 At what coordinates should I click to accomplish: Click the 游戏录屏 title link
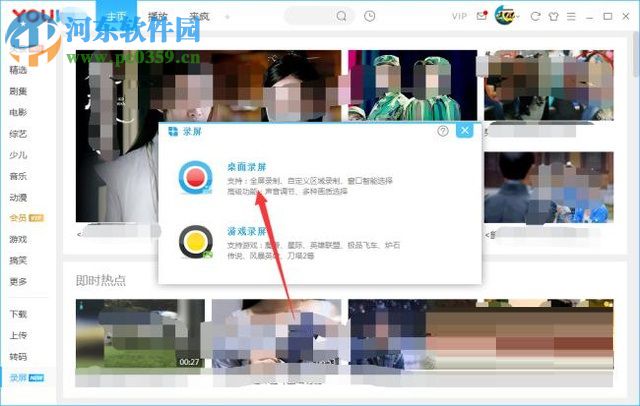point(247,231)
